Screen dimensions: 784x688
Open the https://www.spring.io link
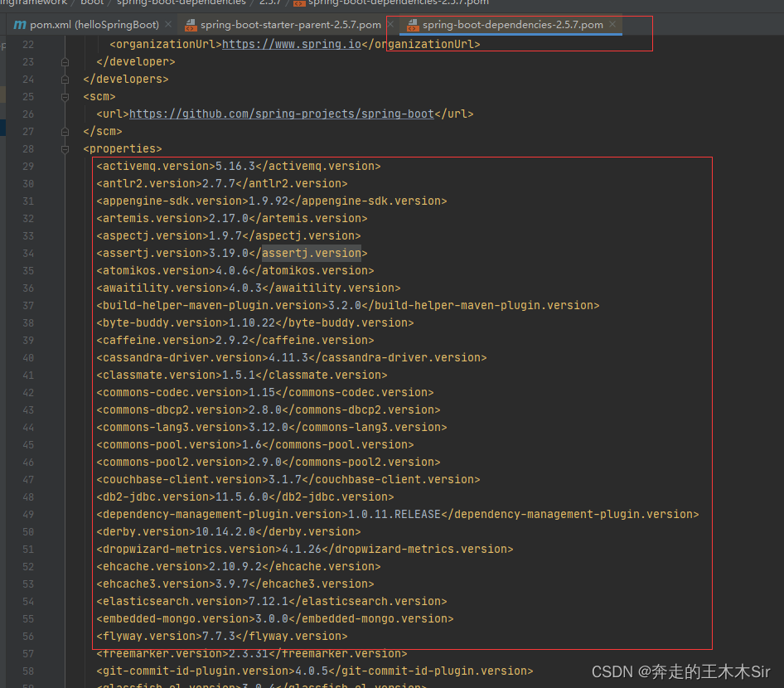click(292, 44)
